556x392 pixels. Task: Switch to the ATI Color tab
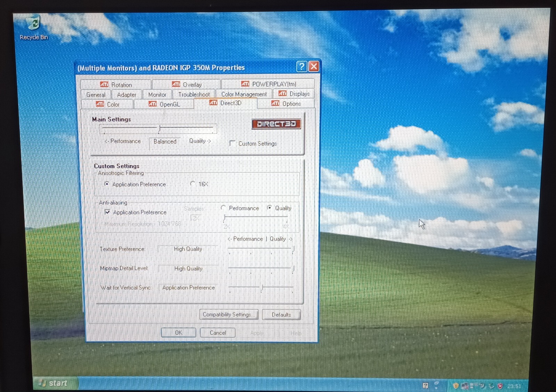pos(107,104)
